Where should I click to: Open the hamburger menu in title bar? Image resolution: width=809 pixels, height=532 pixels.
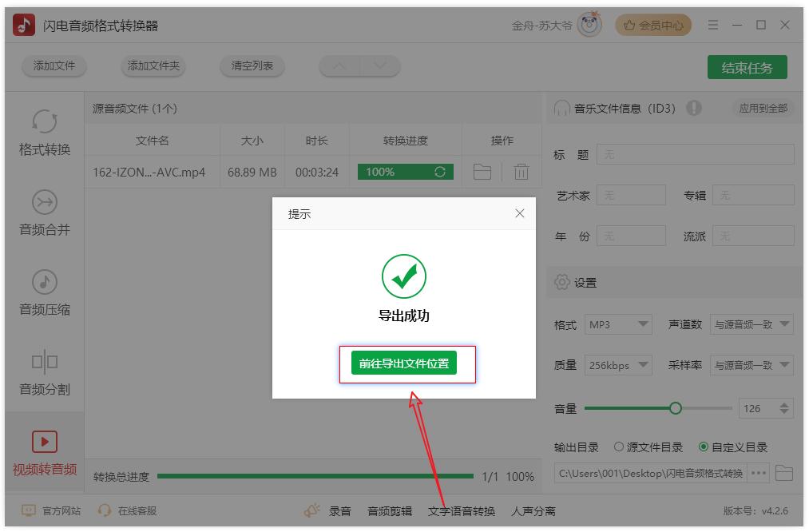[x=713, y=26]
